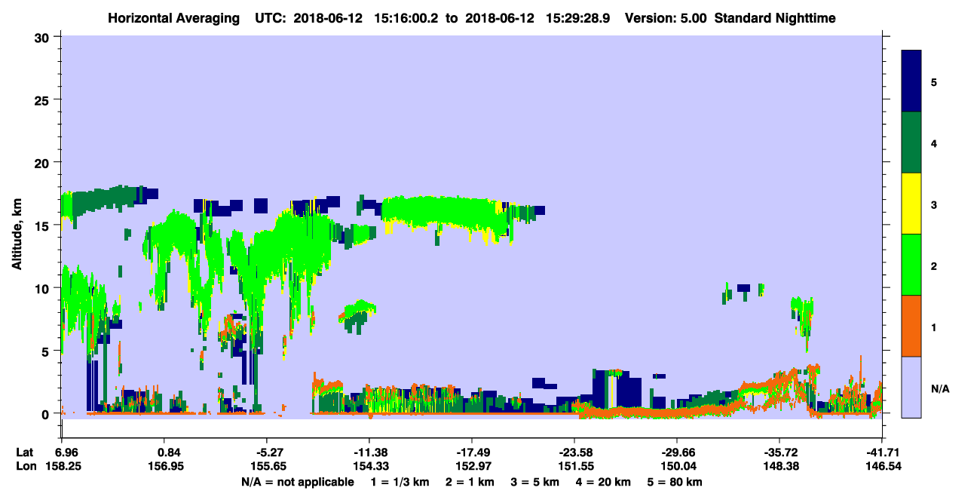Image resolution: width=980 pixels, height=503 pixels.
Task: Click latitude value -23.58
Action: (574, 452)
